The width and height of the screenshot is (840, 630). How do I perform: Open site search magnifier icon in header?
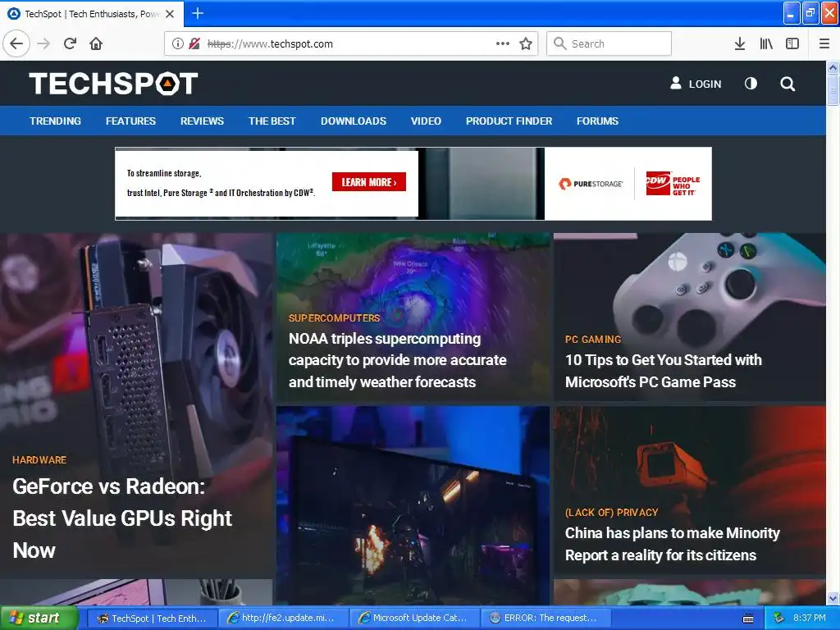point(787,84)
